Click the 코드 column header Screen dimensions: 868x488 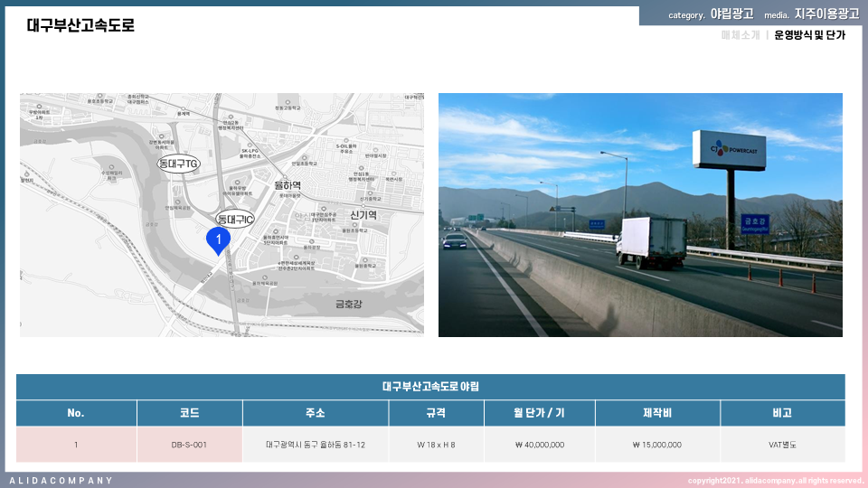pyautogui.click(x=189, y=413)
